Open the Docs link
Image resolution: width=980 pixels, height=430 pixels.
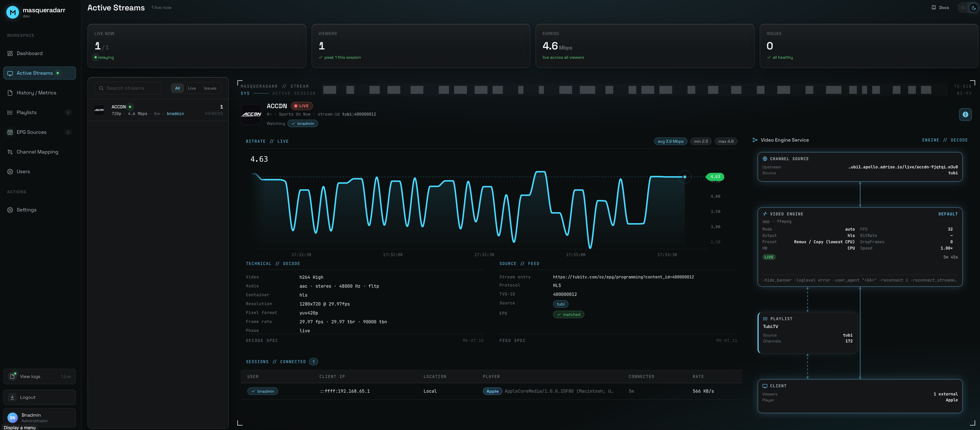tap(940, 8)
